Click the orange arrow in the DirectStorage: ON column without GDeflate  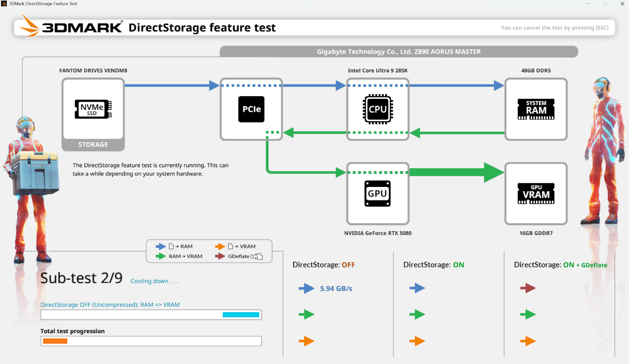417,341
